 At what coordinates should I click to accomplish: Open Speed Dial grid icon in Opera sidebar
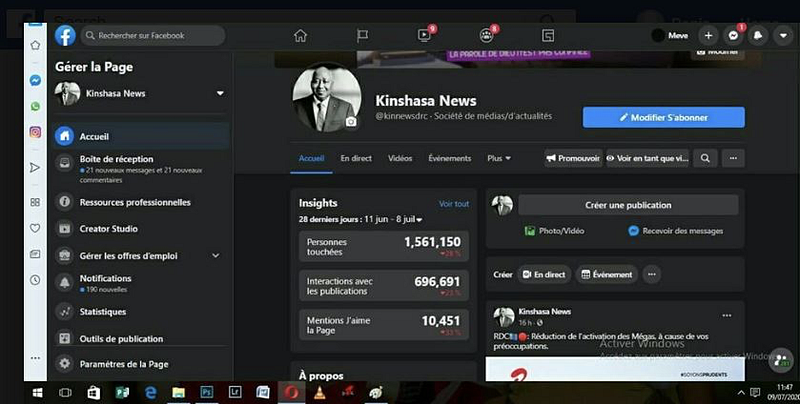coord(35,202)
